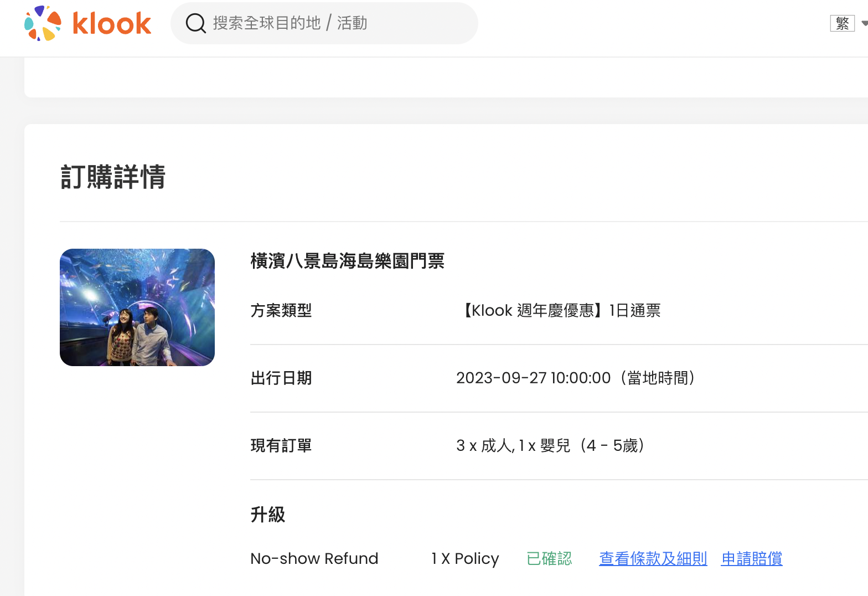This screenshot has height=596, width=868.
Task: Select the 方案類型 label
Action: 281,310
